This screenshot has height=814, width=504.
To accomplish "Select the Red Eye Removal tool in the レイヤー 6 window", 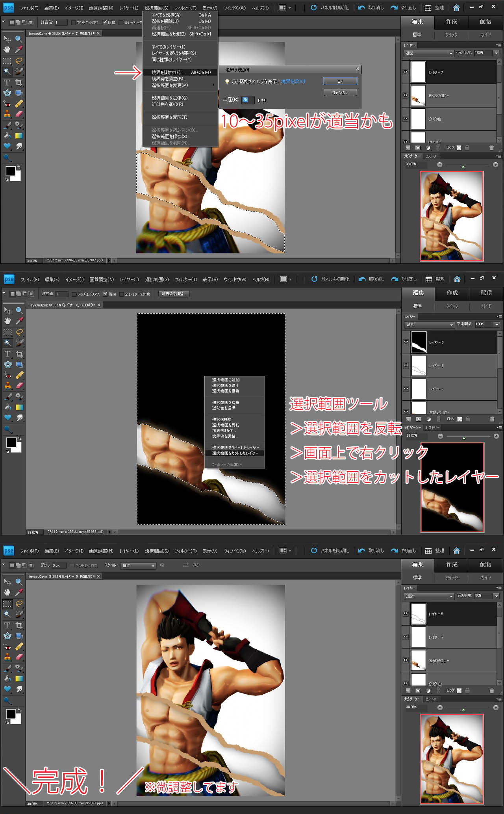I will click(x=7, y=375).
